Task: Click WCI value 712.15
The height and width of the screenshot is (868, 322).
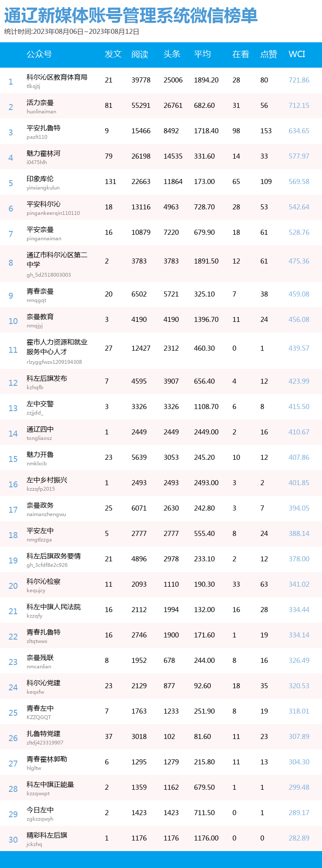Action: tap(299, 105)
